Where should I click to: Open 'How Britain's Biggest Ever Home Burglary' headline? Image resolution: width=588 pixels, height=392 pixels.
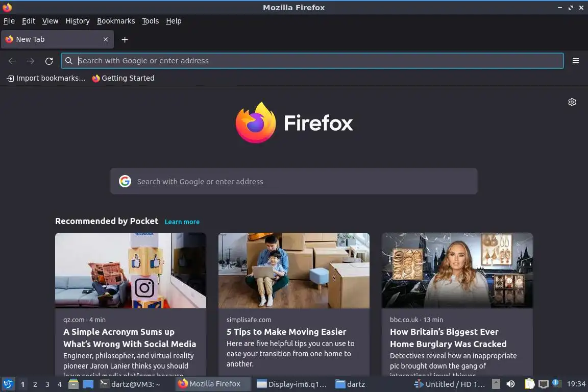click(x=448, y=337)
